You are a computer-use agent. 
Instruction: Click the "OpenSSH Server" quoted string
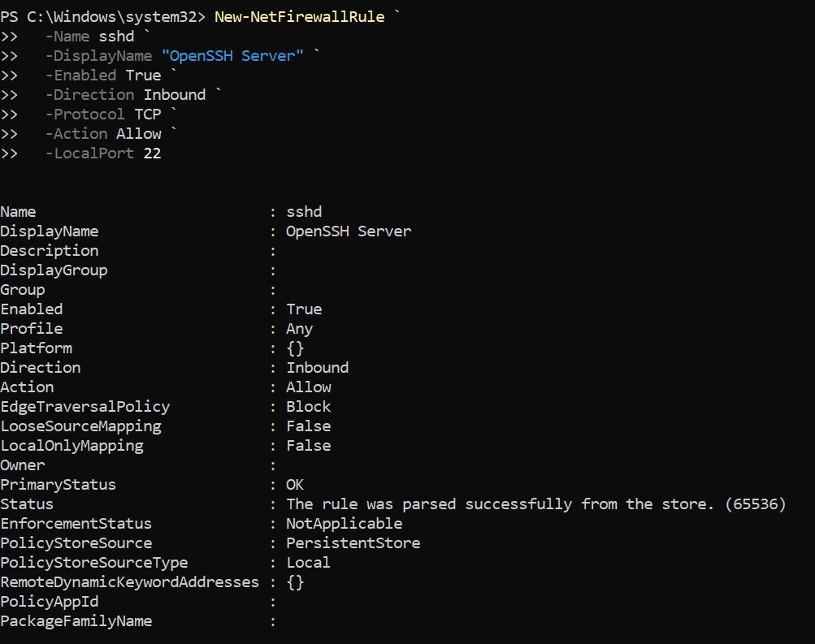232,55
